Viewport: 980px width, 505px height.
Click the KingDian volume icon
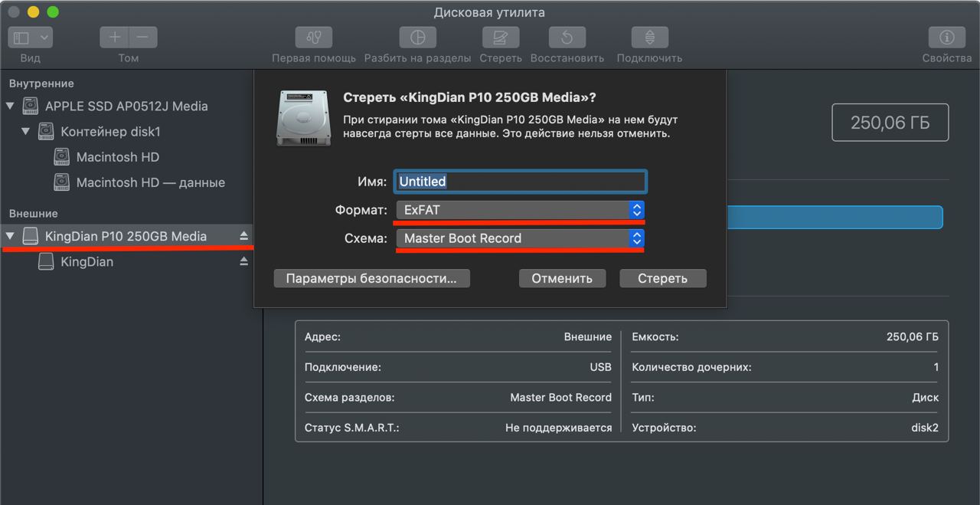(46, 261)
